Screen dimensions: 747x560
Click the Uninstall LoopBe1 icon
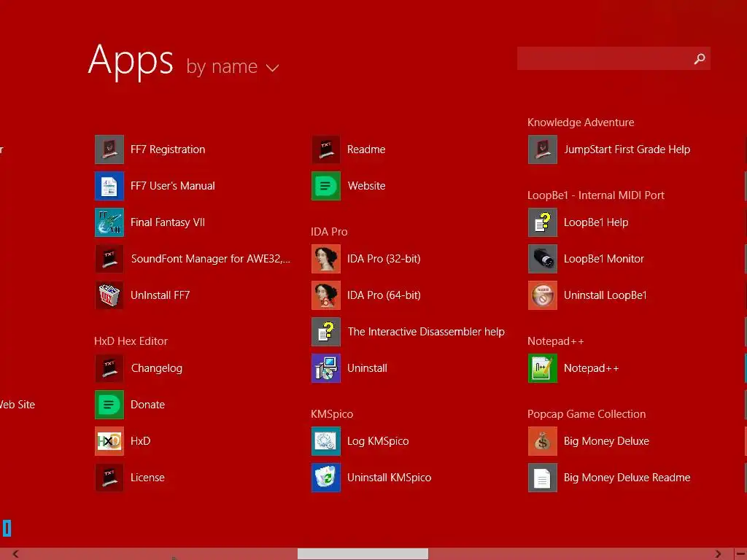pyautogui.click(x=543, y=295)
